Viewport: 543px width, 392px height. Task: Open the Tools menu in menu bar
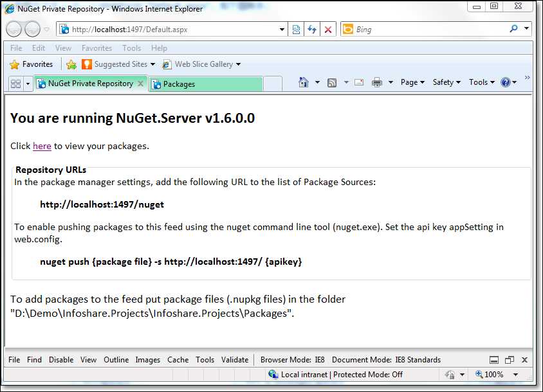pos(131,48)
